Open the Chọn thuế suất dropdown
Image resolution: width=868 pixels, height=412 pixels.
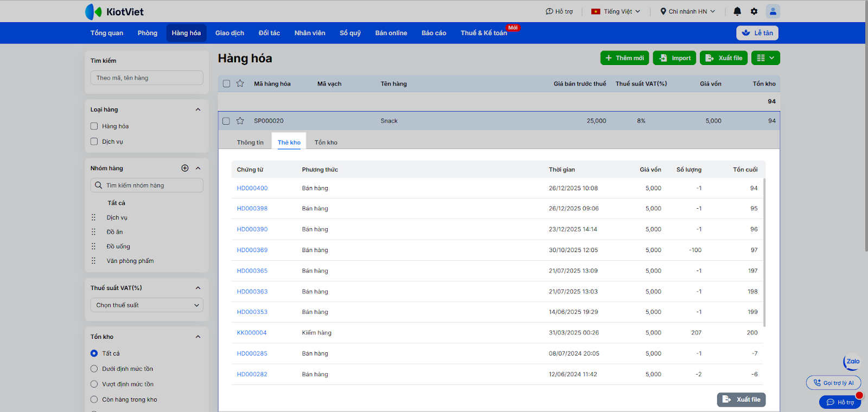point(146,305)
